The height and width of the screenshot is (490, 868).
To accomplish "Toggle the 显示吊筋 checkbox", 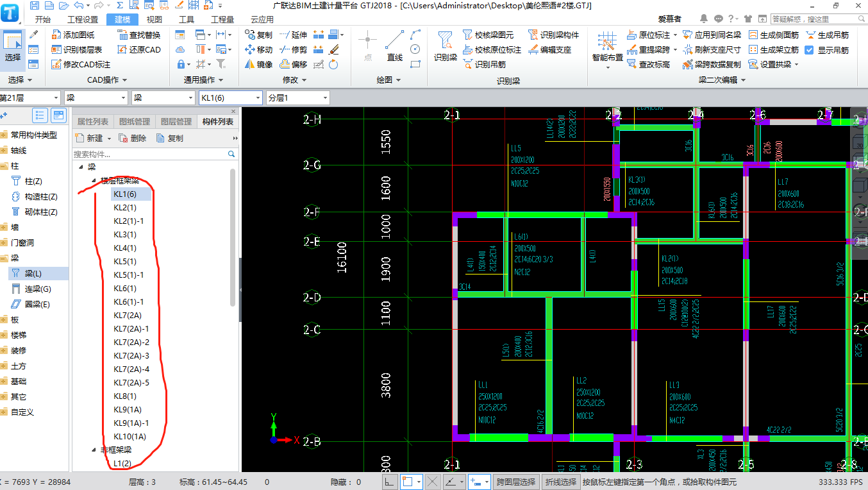I will pyautogui.click(x=810, y=49).
